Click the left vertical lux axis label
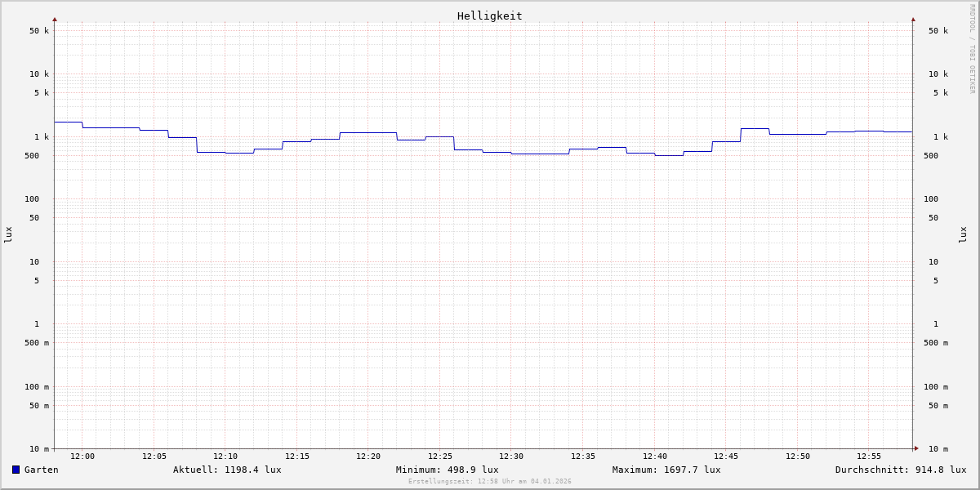Screen dimensions: 980x490 coord(8,235)
